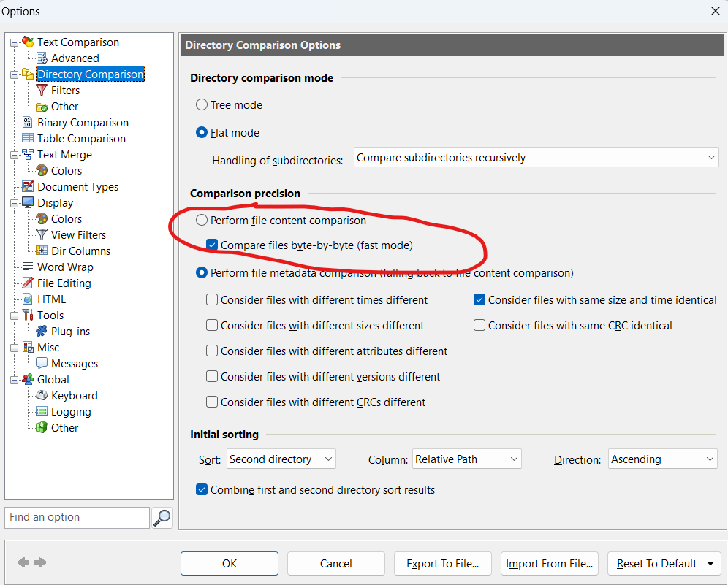Click the Table Comparison grid icon
Image resolution: width=728 pixels, height=585 pixels.
[28, 138]
